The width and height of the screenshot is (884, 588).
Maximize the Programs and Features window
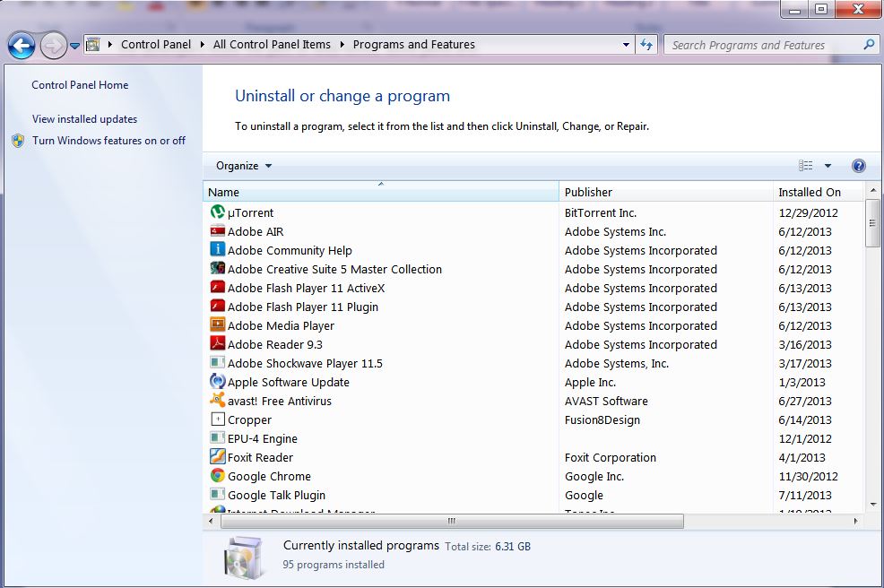point(821,10)
